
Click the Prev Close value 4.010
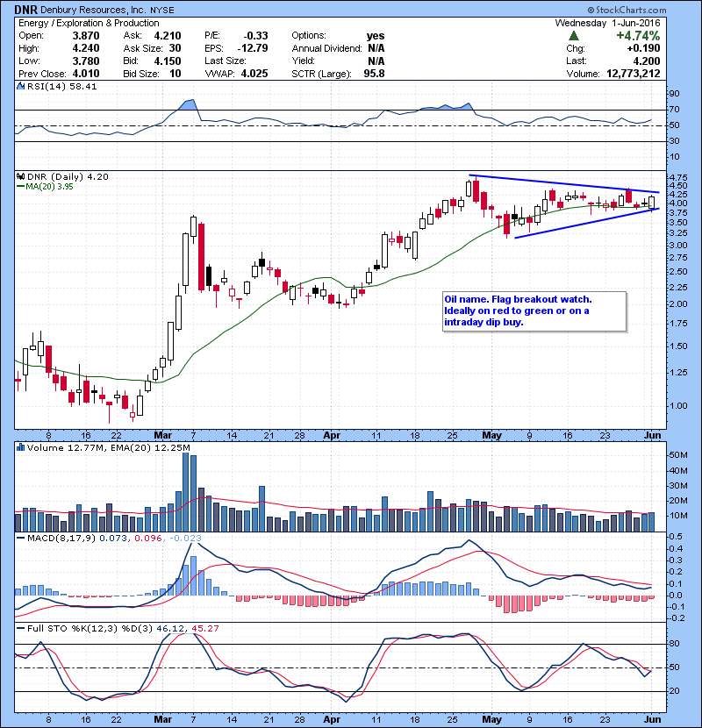(86, 74)
